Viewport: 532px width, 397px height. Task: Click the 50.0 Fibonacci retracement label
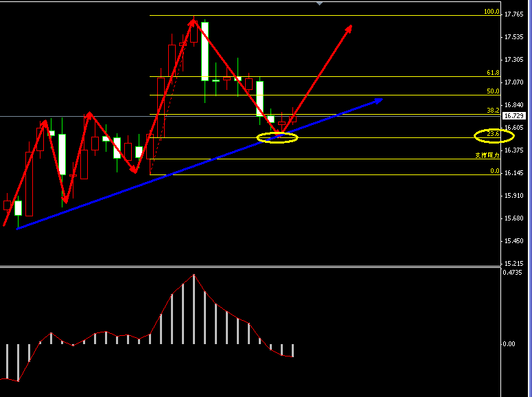[x=492, y=91]
